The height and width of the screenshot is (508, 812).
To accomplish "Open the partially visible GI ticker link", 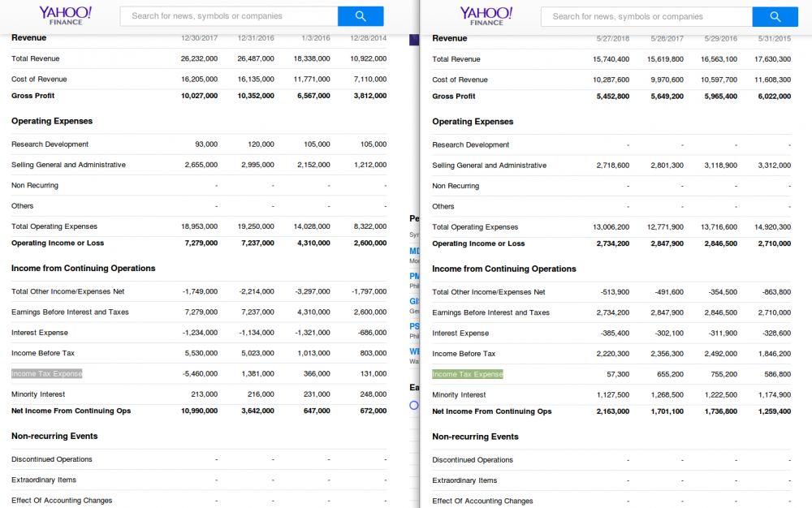I will tap(415, 301).
